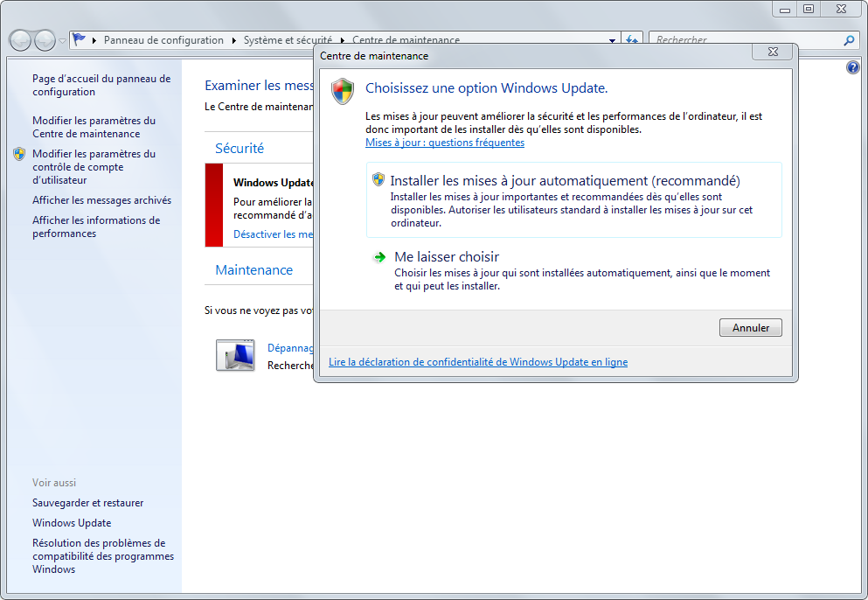Select Panneau de configuration breadcrumb
This screenshot has width=868, height=600.
[163, 40]
